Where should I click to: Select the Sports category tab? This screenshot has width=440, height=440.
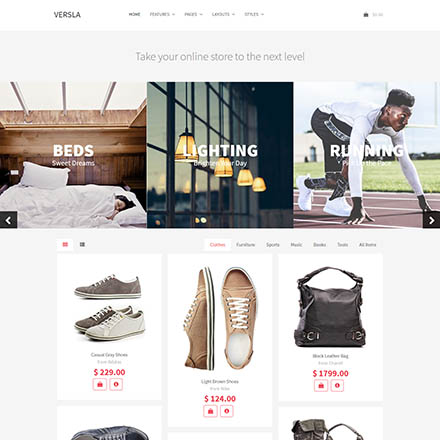tap(273, 245)
